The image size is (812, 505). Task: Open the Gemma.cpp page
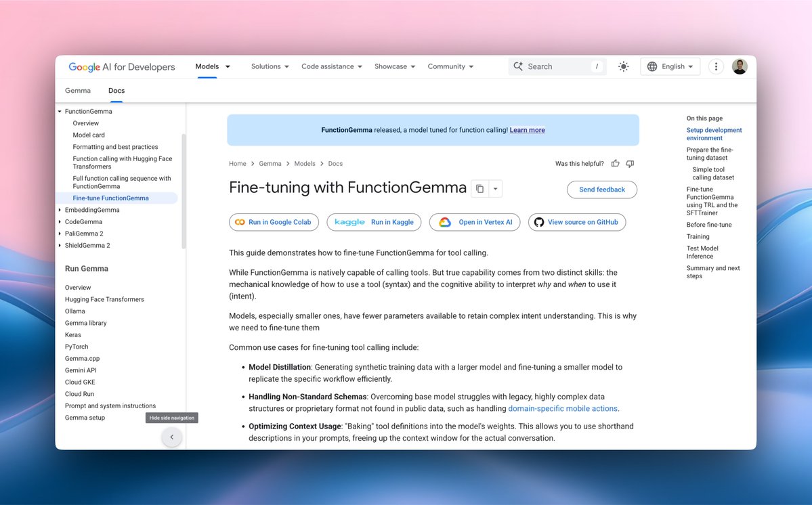[x=82, y=359]
